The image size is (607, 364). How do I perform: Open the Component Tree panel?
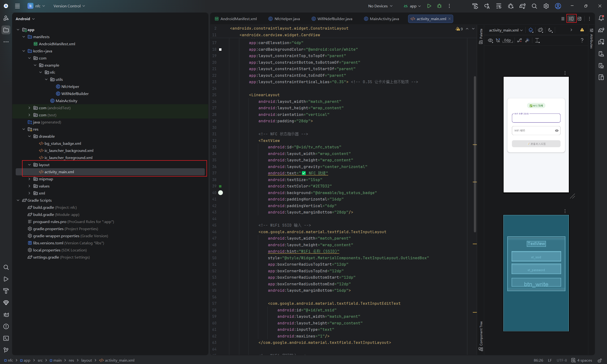click(x=481, y=336)
